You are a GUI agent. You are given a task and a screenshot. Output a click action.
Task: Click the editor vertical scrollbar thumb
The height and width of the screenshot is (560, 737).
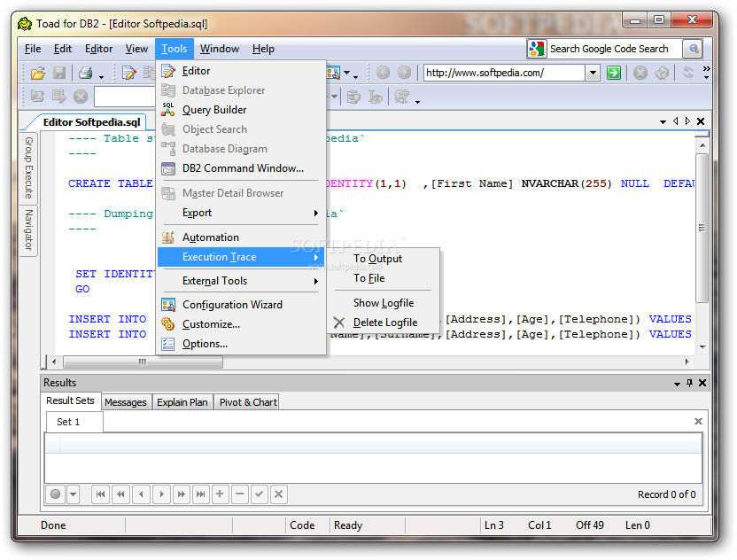[x=702, y=228]
